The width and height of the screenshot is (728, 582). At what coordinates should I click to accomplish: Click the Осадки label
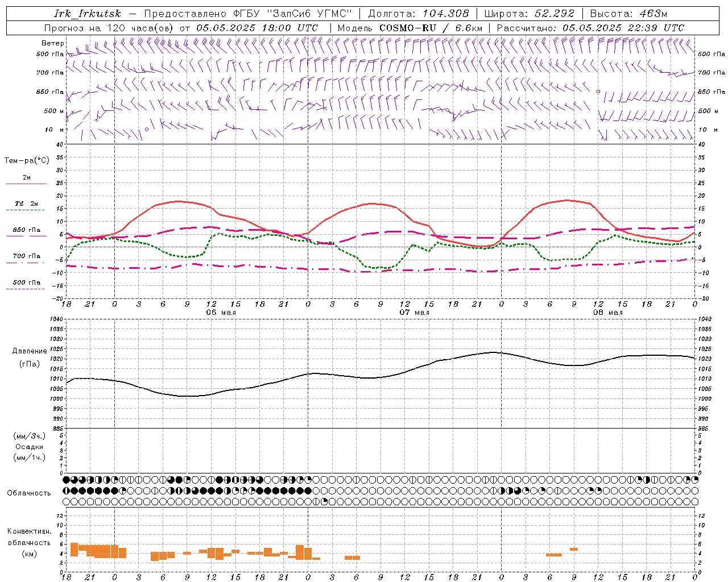pos(30,447)
